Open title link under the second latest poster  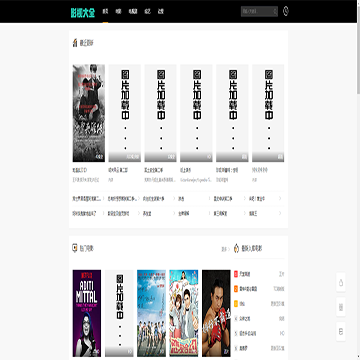[x=118, y=170]
